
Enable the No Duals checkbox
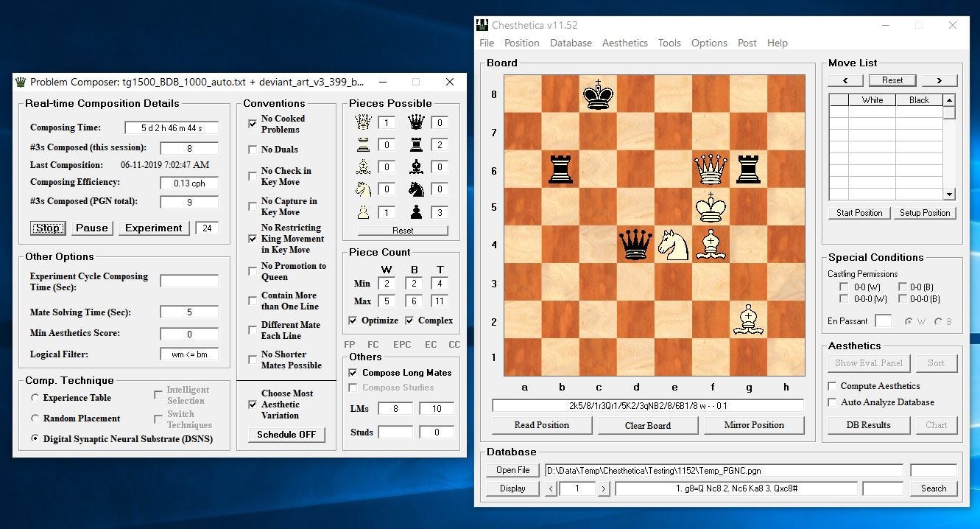pos(253,150)
